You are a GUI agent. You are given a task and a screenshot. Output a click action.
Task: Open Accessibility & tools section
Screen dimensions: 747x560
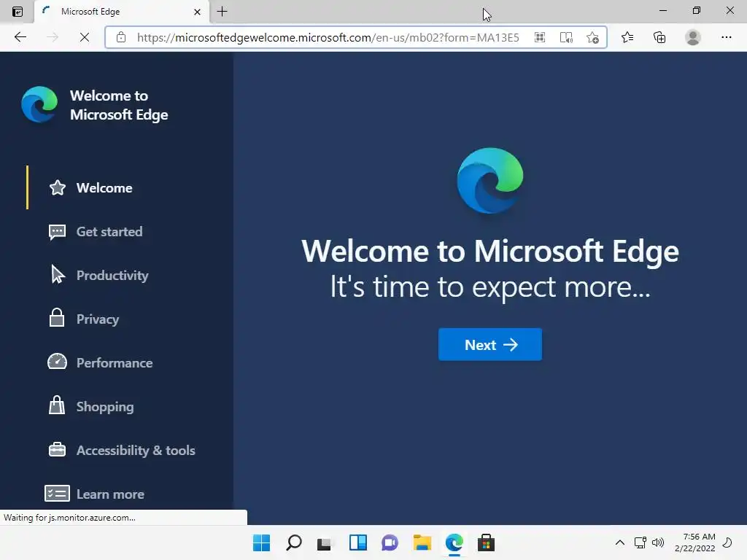coord(136,451)
